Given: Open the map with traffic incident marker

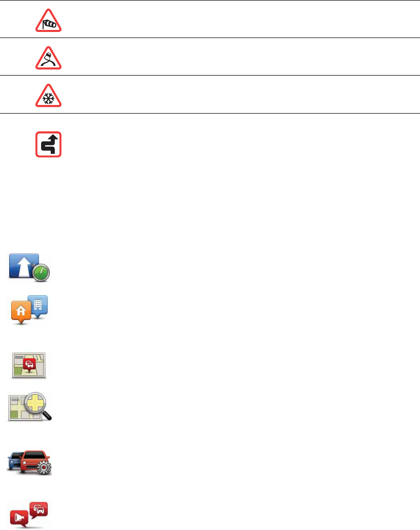Looking at the screenshot, I should point(29,365).
